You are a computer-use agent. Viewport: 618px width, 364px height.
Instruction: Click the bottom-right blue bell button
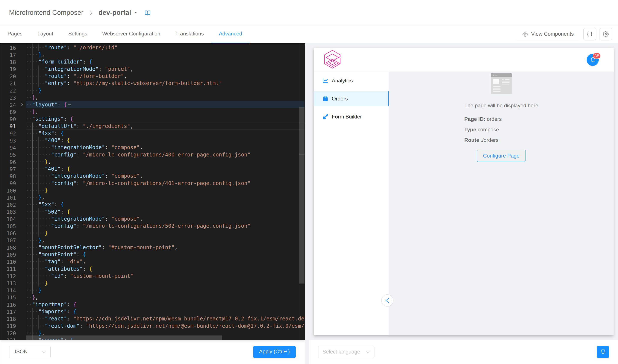(603, 352)
